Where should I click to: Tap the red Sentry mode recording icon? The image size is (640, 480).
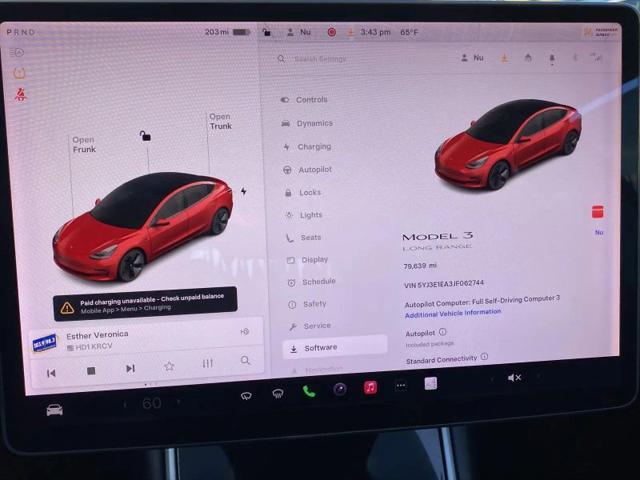(331, 32)
